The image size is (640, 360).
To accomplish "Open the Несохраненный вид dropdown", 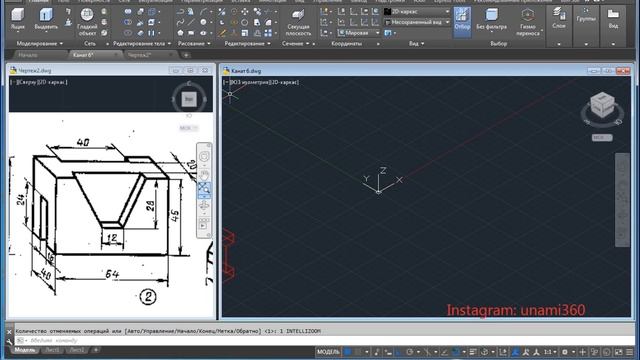I will pyautogui.click(x=417, y=22).
